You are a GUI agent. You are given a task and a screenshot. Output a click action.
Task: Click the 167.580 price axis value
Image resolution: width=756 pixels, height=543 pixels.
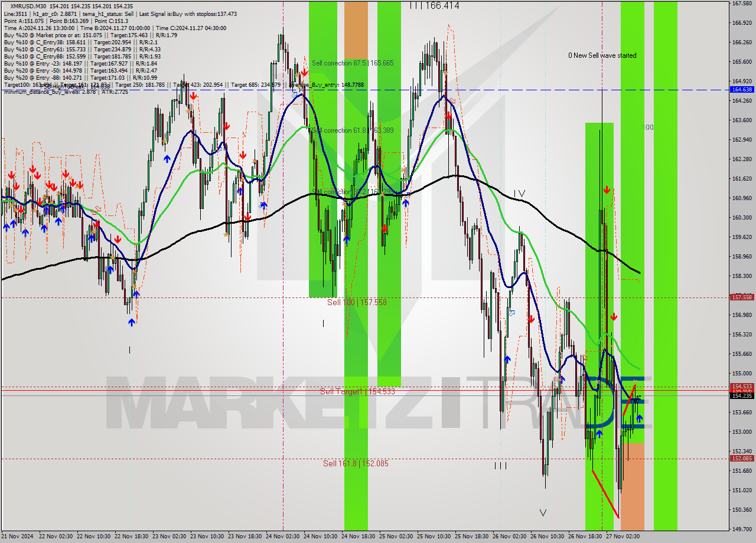click(741, 4)
